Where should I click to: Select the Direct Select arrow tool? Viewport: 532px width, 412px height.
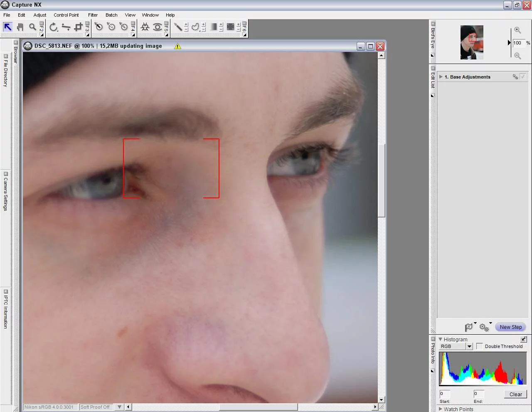7,27
